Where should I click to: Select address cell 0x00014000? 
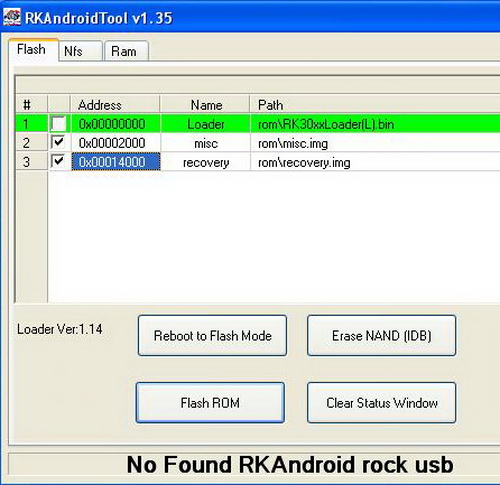[116, 162]
